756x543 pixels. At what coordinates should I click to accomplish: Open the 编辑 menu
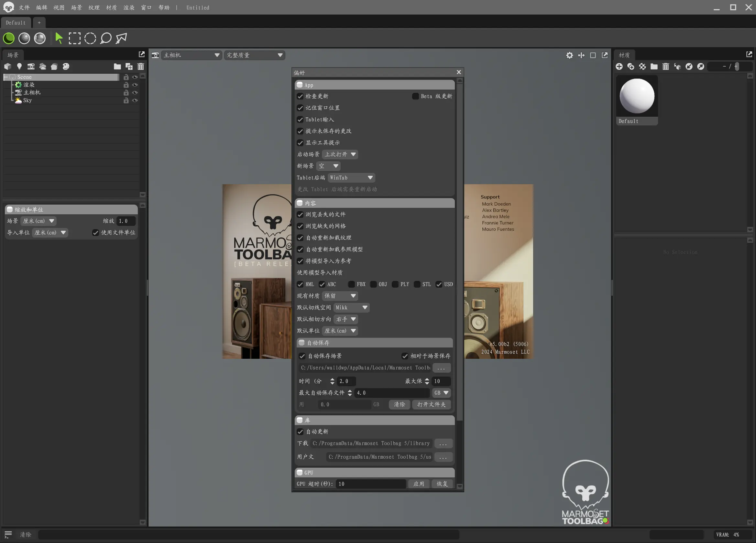pos(42,7)
